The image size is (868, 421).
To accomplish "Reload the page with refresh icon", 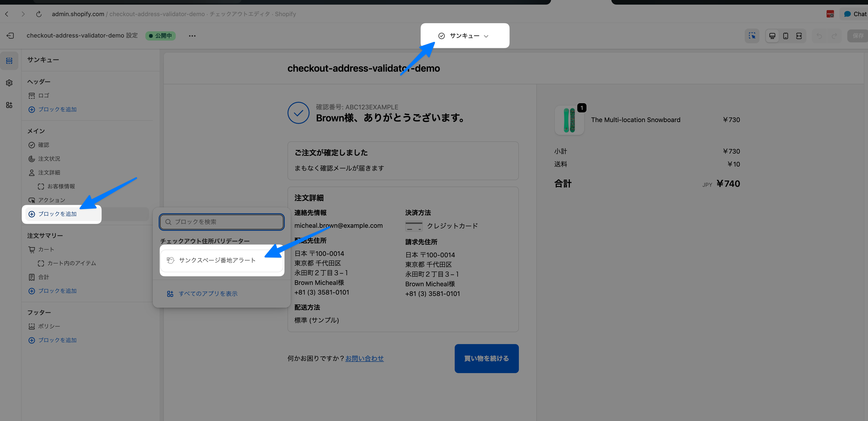I will 39,14.
